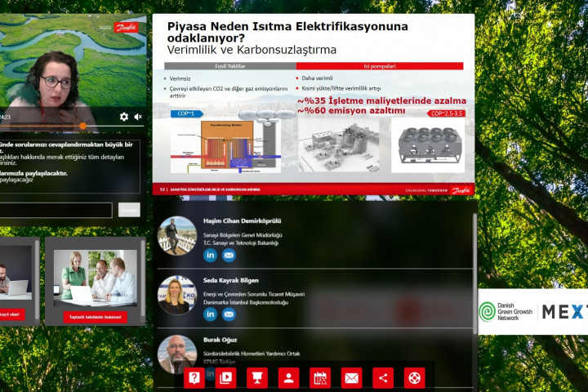Click the Danfoss logo on the video

[126, 28]
